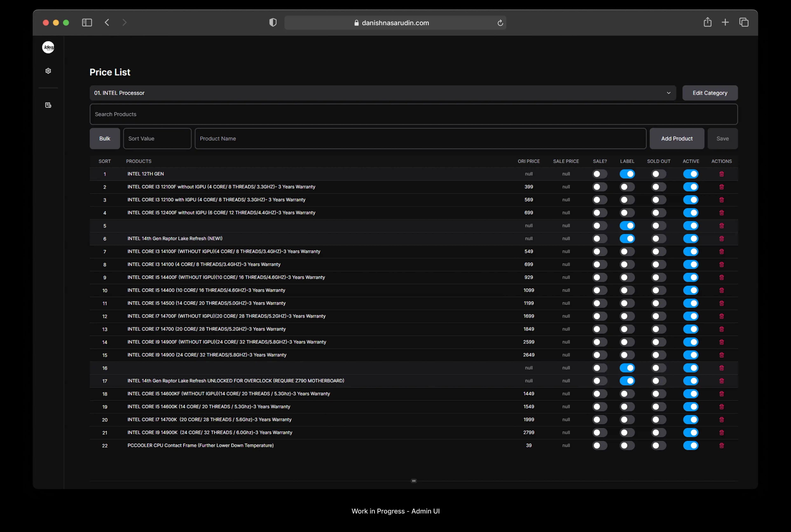Delete the INTEL CORE I9 14900 row
The width and height of the screenshot is (791, 532).
coord(721,355)
